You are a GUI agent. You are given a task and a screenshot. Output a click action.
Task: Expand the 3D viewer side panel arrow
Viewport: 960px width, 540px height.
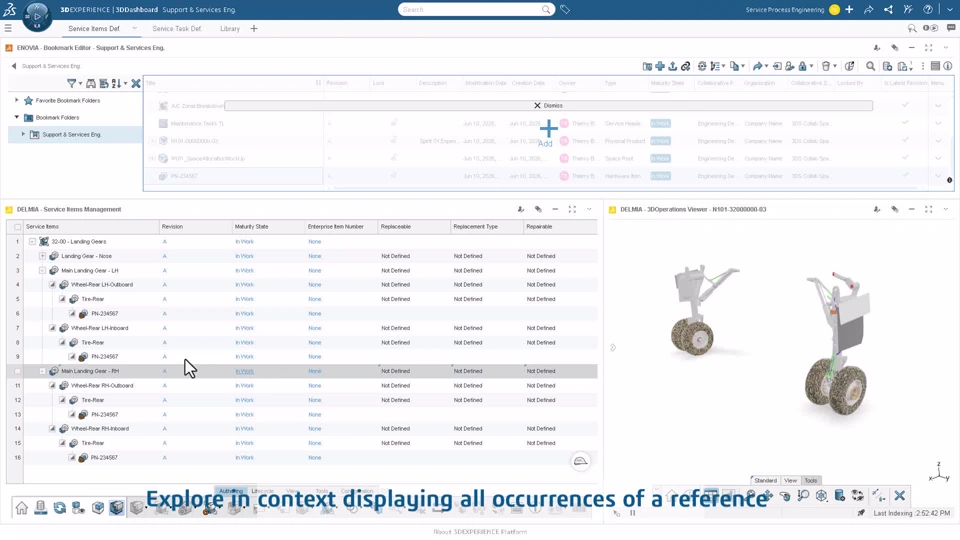point(613,347)
